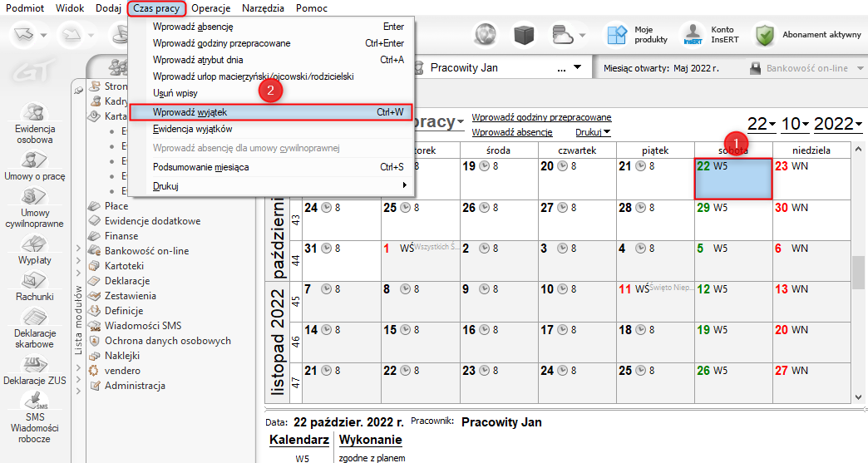Viewport: 868px width, 463px height.
Task: Open SMS Wiadomości robocze icon
Action: coord(35,401)
